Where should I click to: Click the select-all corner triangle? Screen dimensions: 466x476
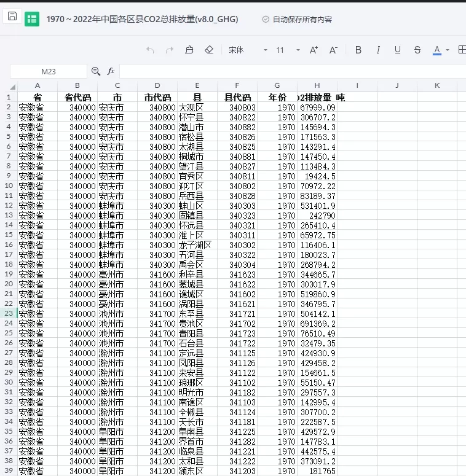(x=12, y=87)
